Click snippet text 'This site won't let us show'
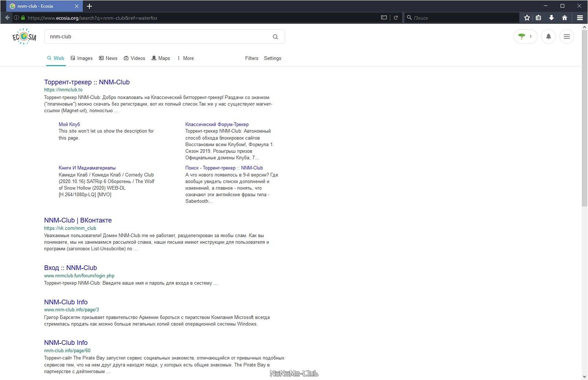 [x=106, y=134]
